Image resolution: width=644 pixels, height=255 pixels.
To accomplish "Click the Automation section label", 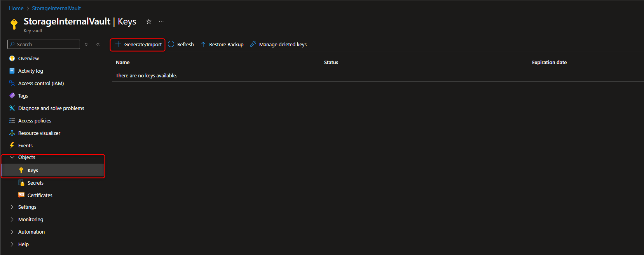I will [x=31, y=232].
